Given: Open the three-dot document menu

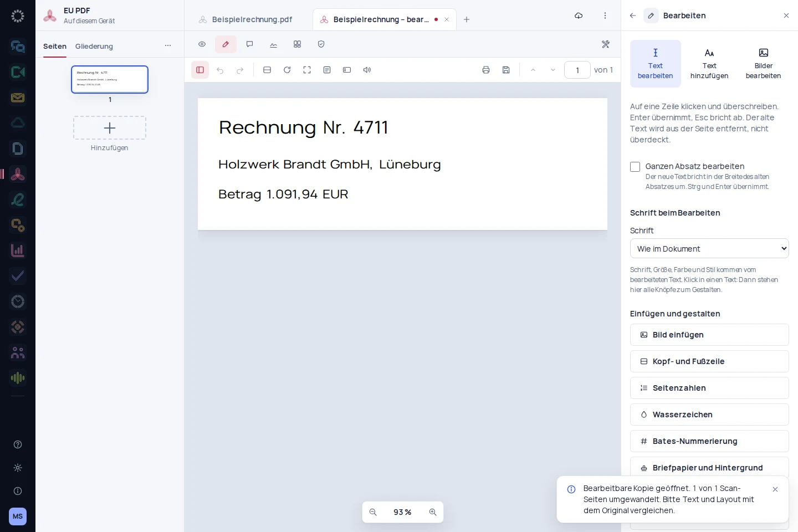Looking at the screenshot, I should 605,16.
